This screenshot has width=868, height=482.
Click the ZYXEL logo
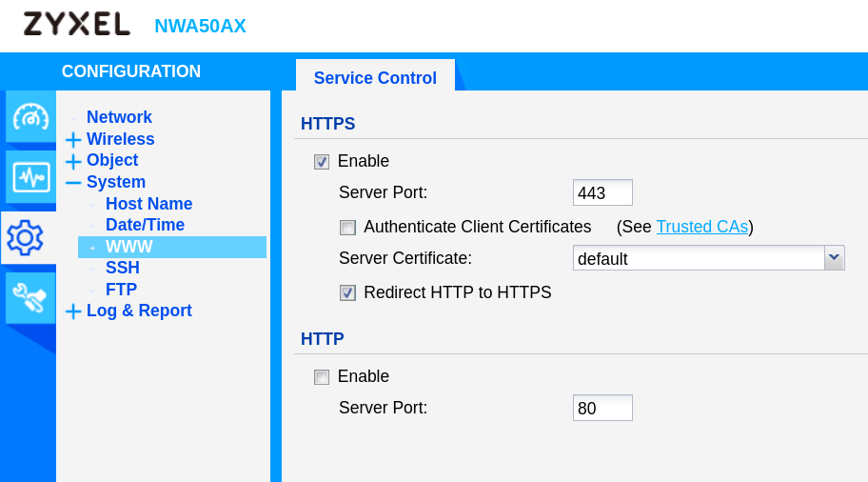[77, 25]
